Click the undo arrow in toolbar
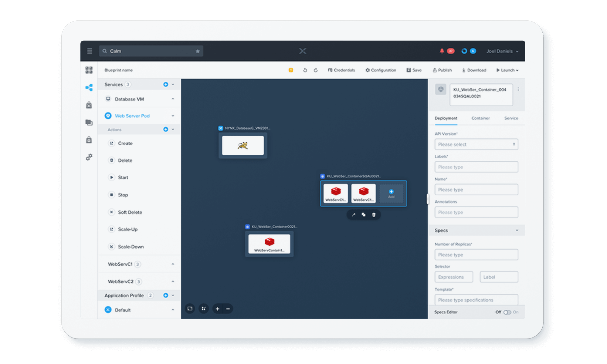This screenshot has height=364, width=607. (305, 70)
